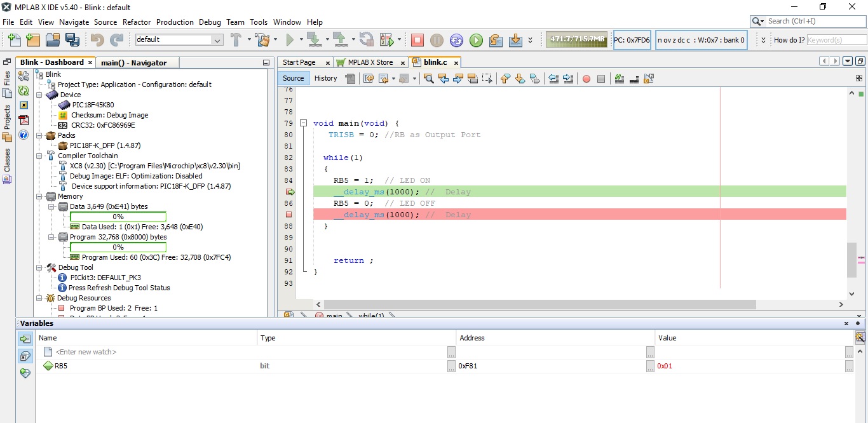
Task: Collapse the Compiler Toolchain node
Action: click(39, 156)
